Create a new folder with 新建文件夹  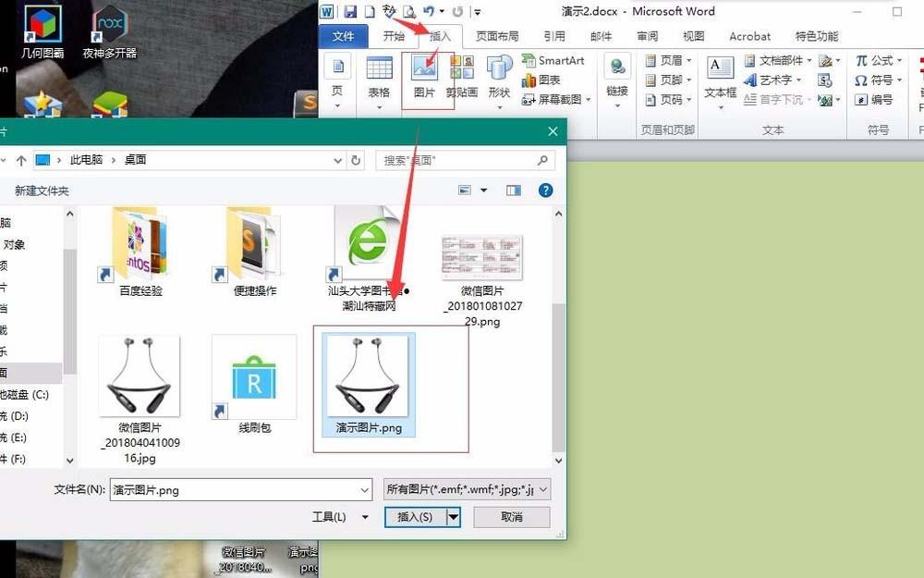43,191
